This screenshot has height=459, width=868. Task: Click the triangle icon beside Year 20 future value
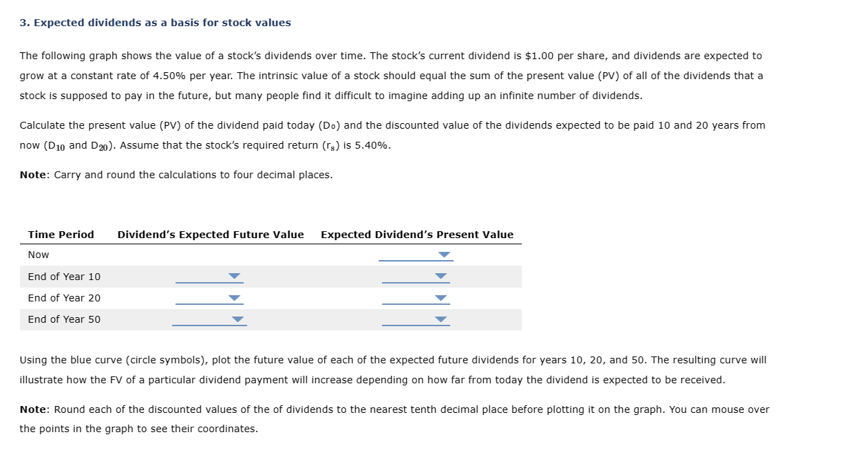pyautogui.click(x=234, y=297)
